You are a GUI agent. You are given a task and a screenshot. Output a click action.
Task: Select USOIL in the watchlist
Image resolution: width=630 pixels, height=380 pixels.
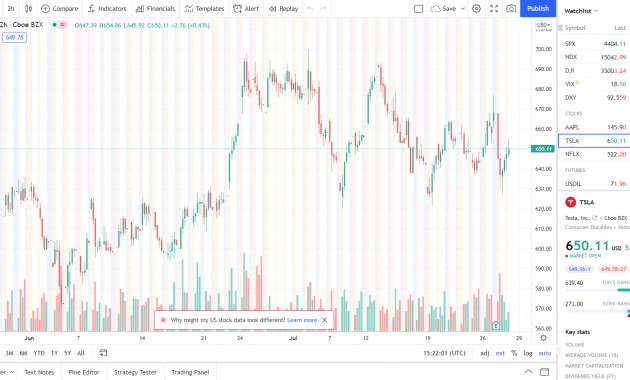[595, 184]
